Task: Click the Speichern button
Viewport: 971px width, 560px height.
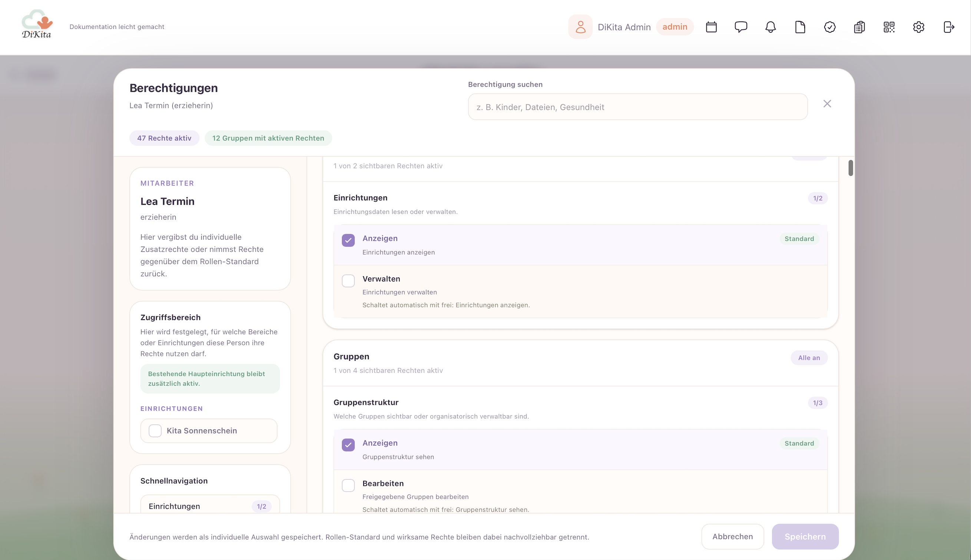Action: point(805,537)
